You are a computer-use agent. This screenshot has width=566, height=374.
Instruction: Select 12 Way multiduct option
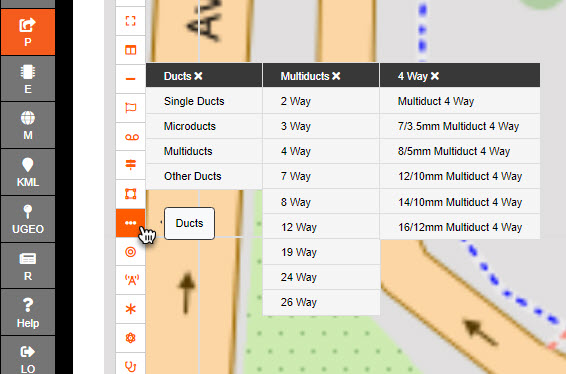click(x=321, y=227)
